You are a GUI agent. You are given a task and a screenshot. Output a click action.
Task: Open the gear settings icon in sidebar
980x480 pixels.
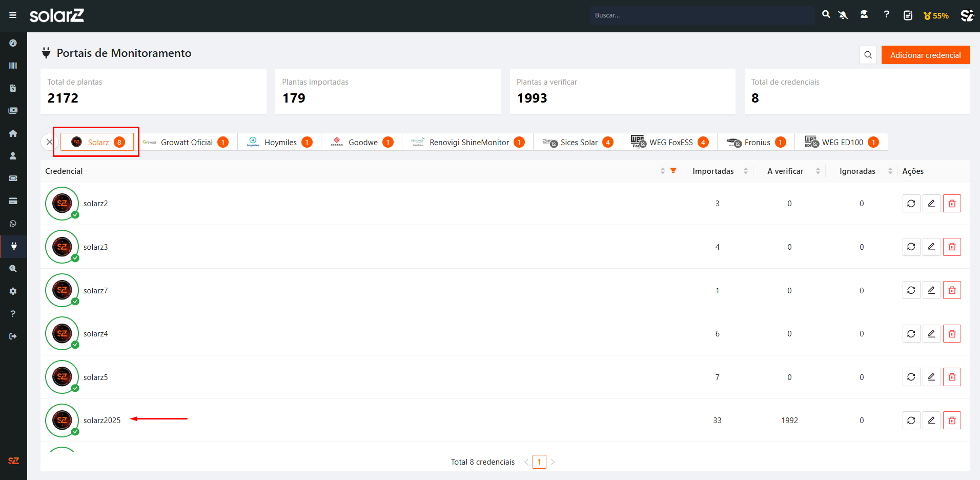tap(13, 291)
